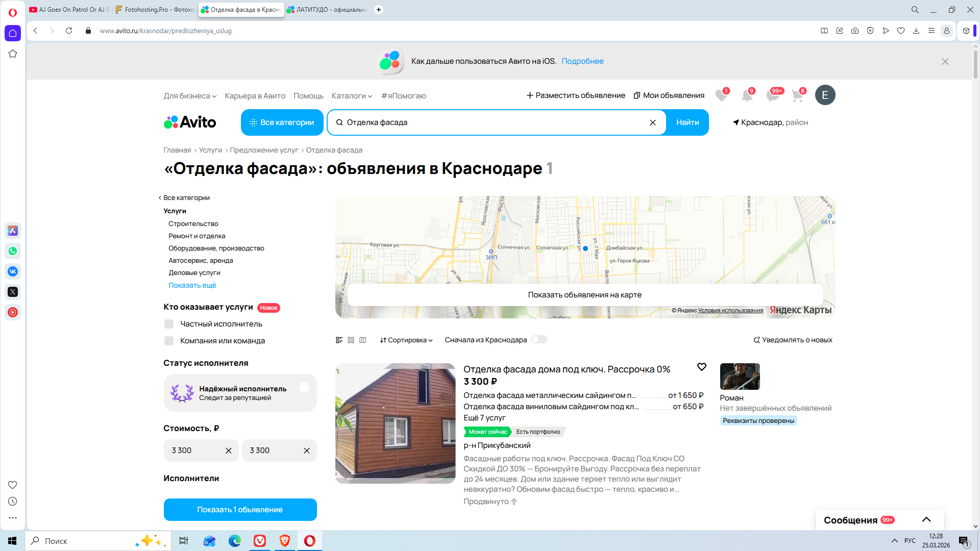Toggle Надёжный исполнитель status filter
Viewport: 980px width, 551px height.
pos(304,388)
